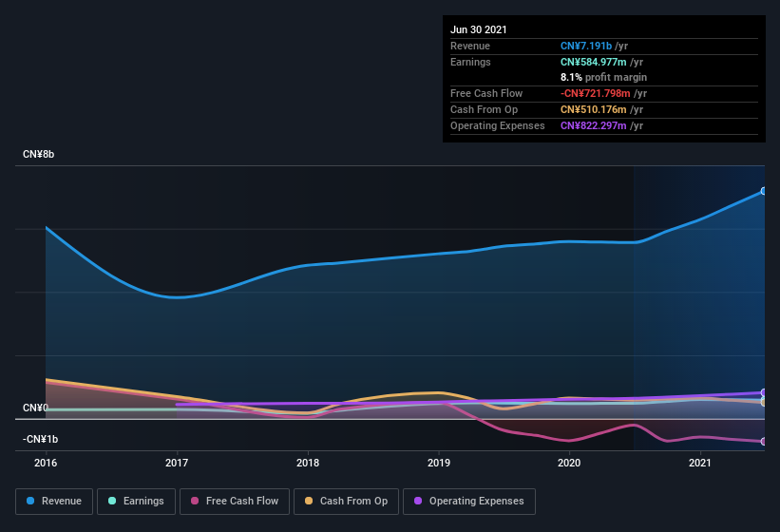Click the Revenue endpoint marker on the chart

tap(764, 191)
